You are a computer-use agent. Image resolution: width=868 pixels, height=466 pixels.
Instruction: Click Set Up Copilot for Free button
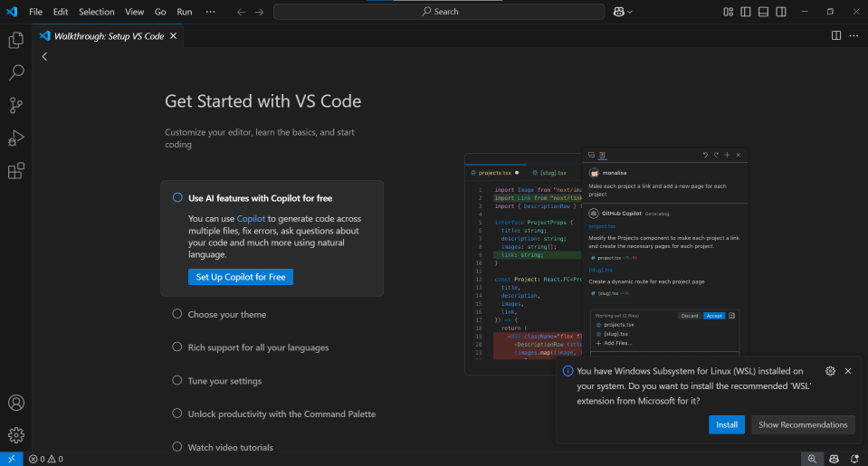(240, 277)
